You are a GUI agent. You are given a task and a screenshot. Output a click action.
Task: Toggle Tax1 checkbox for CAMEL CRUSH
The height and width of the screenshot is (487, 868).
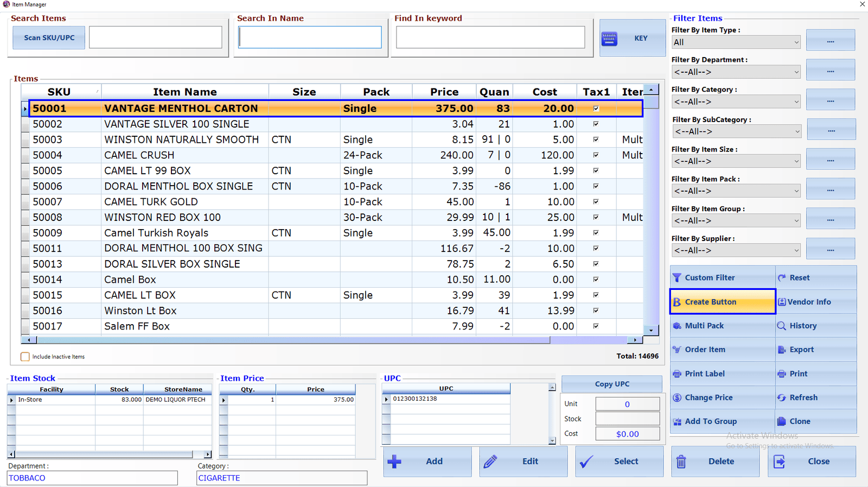click(596, 155)
